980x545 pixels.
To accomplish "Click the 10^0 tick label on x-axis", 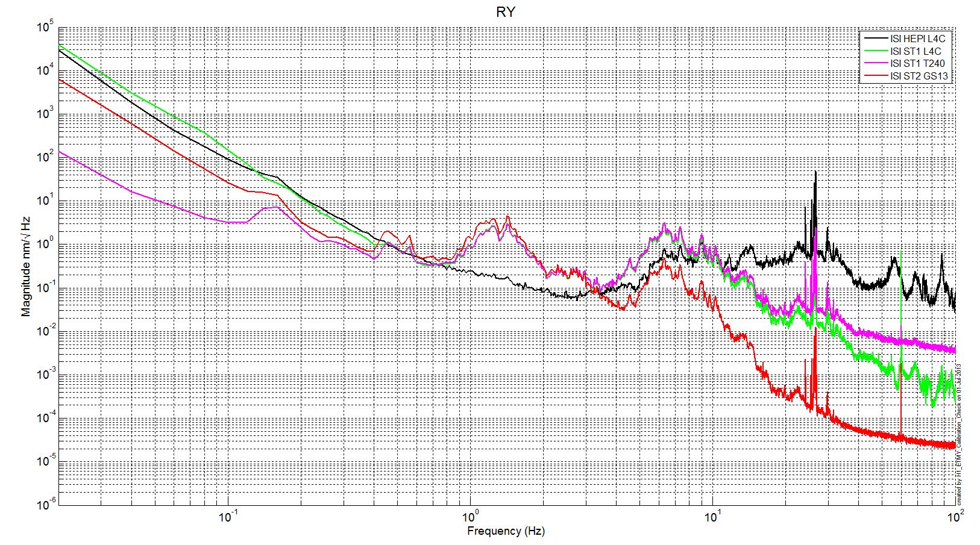I will coord(470,517).
